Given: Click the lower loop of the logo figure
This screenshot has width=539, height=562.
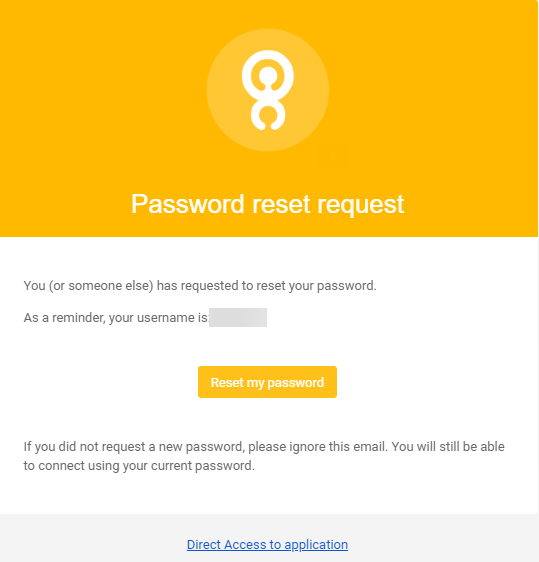Looking at the screenshot, I should [268, 115].
